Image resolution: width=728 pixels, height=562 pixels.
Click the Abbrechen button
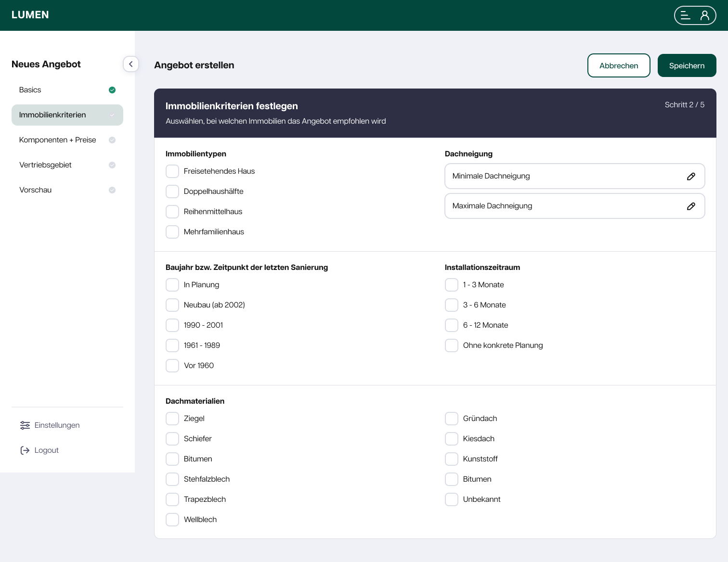[619, 65]
